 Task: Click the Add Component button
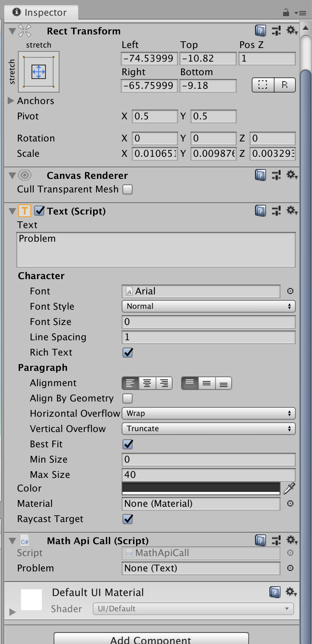pos(151,639)
